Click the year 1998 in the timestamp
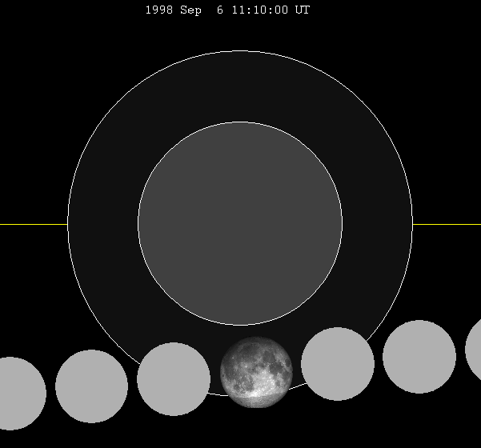The width and height of the screenshot is (481, 448). tap(158, 10)
